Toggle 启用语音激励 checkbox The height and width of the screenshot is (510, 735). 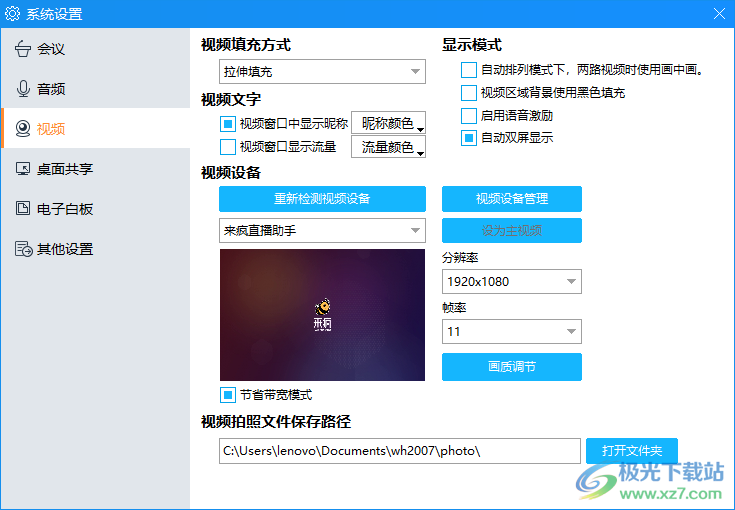coord(469,115)
